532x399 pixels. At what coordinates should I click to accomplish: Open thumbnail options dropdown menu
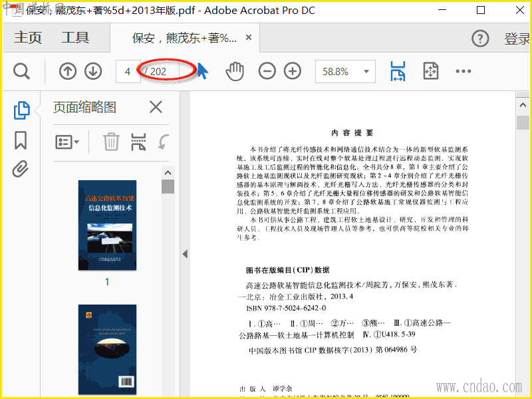coord(67,142)
